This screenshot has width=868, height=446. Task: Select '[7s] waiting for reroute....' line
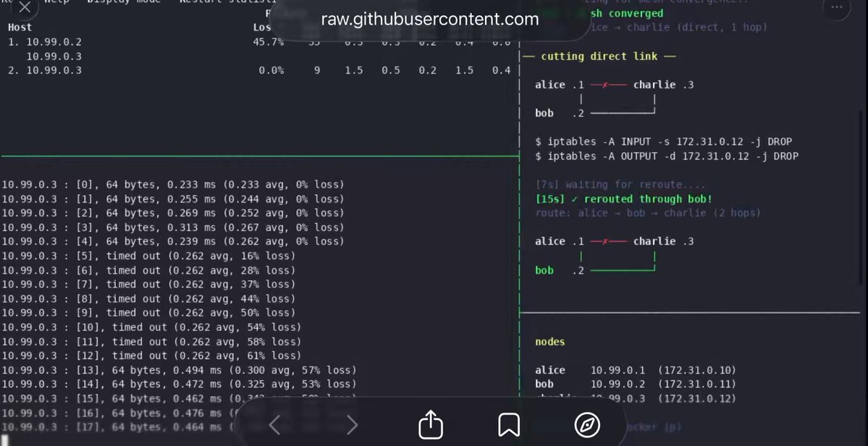click(x=620, y=185)
